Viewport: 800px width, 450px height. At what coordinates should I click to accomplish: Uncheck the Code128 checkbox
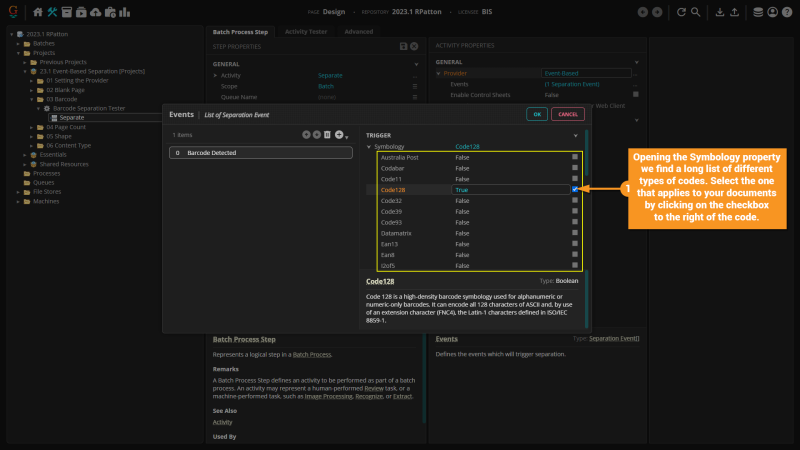(574, 189)
